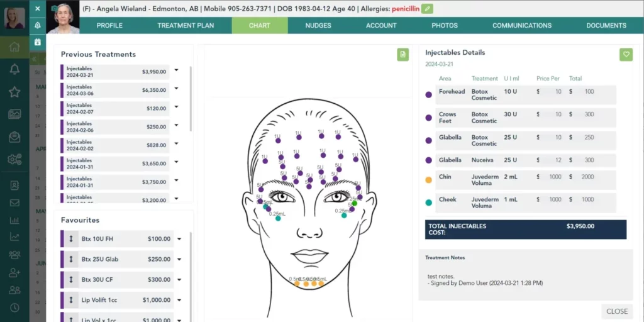Open the notifications bell in left sidebar

[14, 69]
